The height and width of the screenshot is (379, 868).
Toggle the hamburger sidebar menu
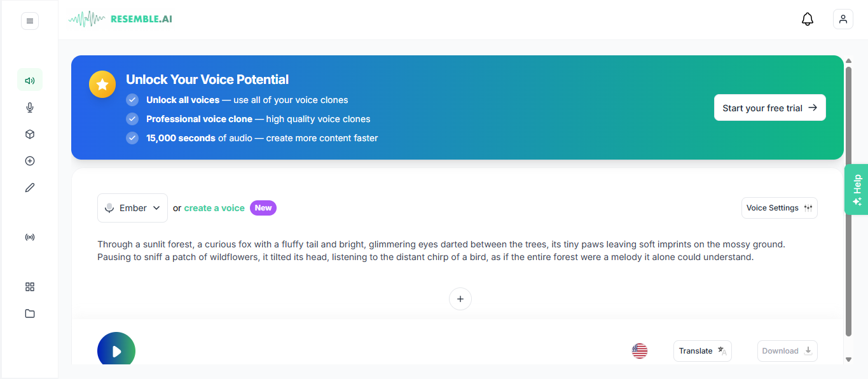tap(30, 21)
